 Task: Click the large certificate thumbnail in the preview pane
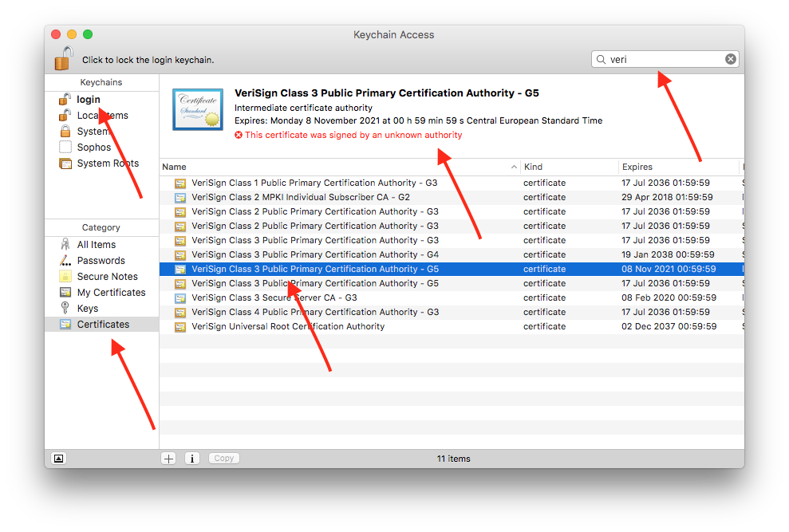[x=198, y=110]
